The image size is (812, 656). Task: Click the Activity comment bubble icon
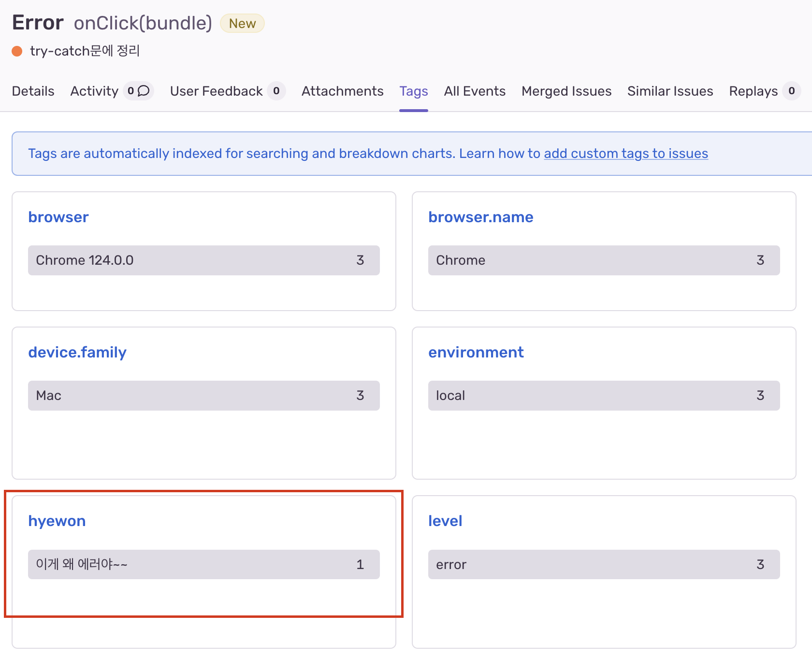pyautogui.click(x=144, y=91)
